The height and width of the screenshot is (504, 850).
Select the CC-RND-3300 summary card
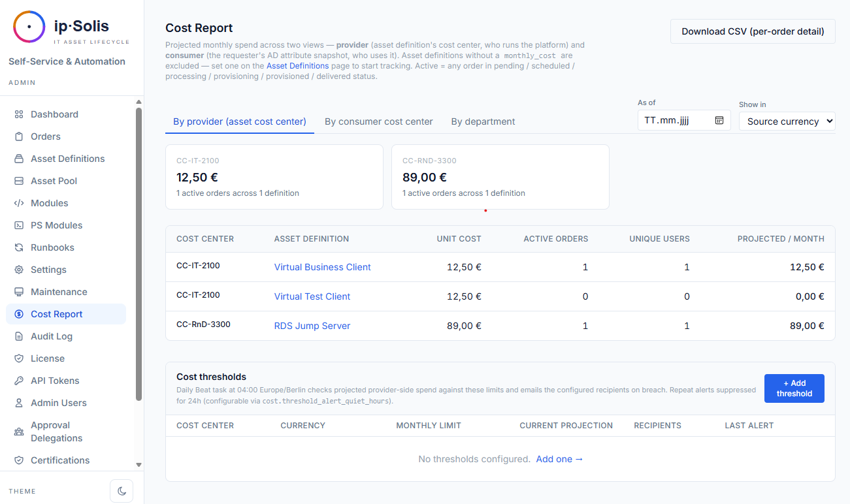(x=500, y=177)
